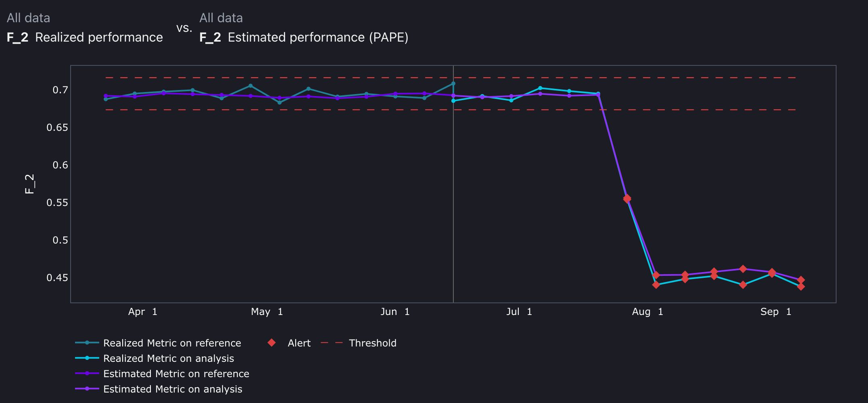Select the F_2 Estimated performance (PAPE) title
The width and height of the screenshot is (868, 403).
(304, 37)
